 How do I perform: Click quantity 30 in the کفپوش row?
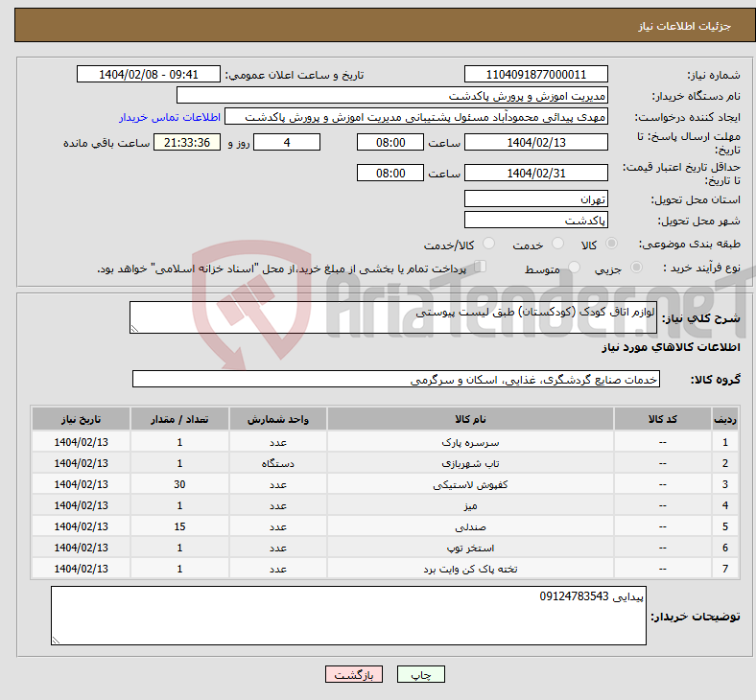pos(179,484)
